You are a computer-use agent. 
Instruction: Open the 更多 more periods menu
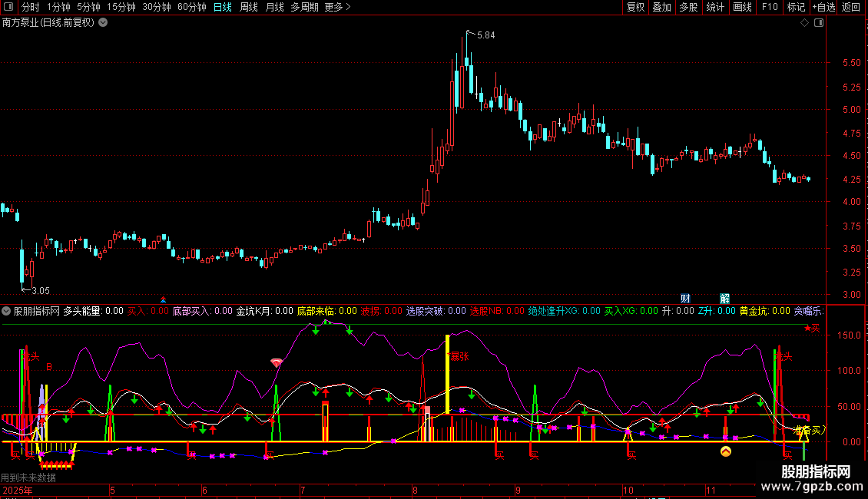(x=337, y=7)
